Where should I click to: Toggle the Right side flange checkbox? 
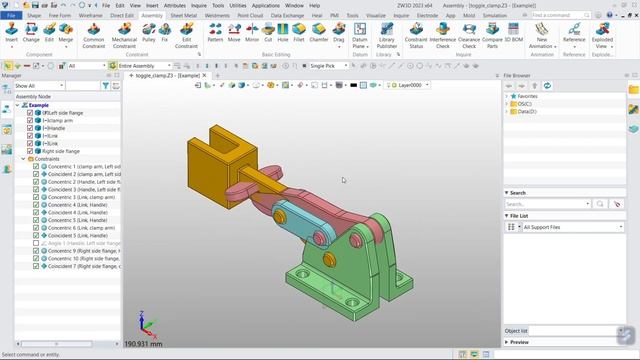pos(30,151)
